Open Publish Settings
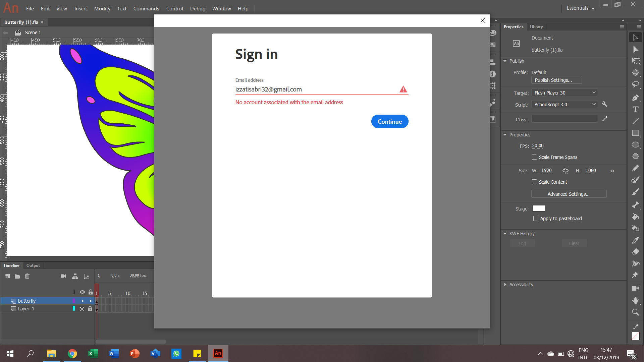Image resolution: width=644 pixels, height=362 pixels. [x=556, y=80]
